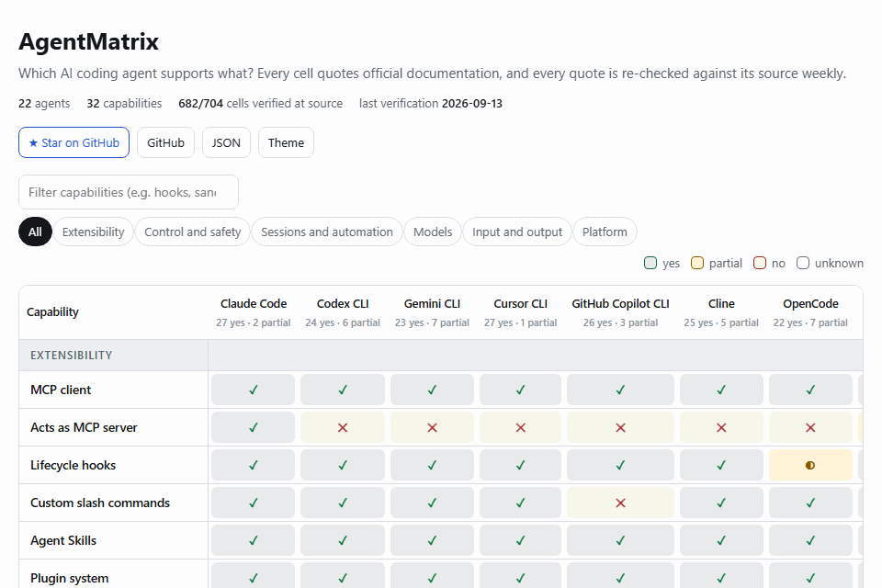Toggle the Theme button
882x588 pixels.
pos(286,142)
